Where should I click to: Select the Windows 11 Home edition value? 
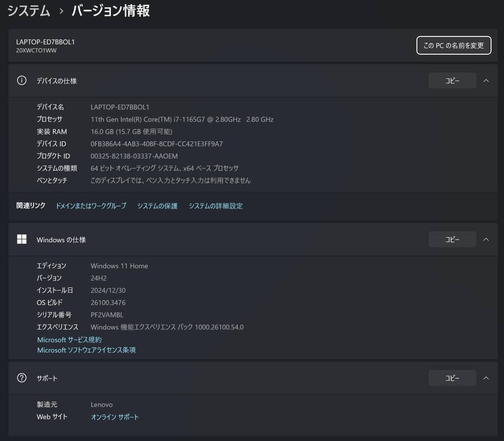119,266
